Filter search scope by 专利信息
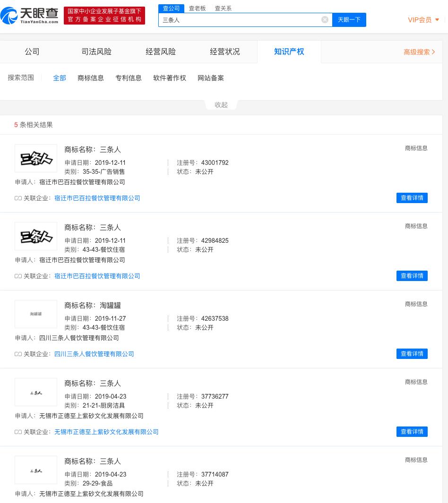This screenshot has width=448, height=503. [x=129, y=78]
